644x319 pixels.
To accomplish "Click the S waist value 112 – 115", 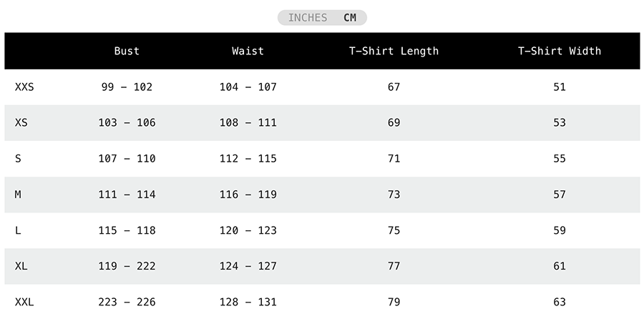I will pos(248,159).
